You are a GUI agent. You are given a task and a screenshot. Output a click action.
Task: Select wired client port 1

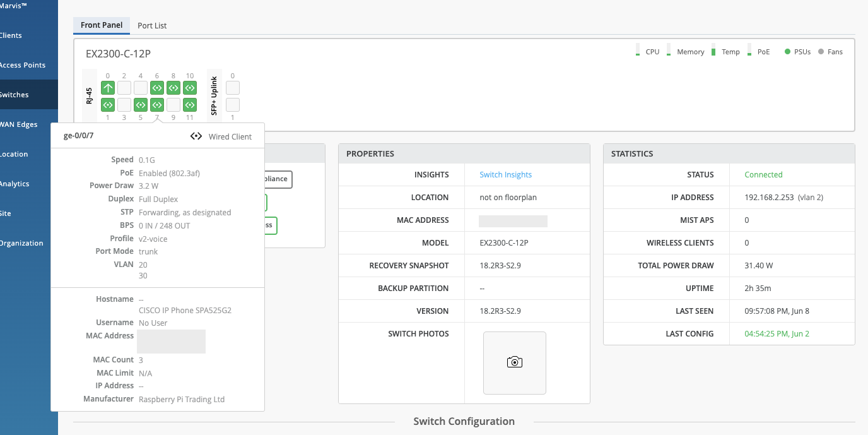pyautogui.click(x=108, y=105)
